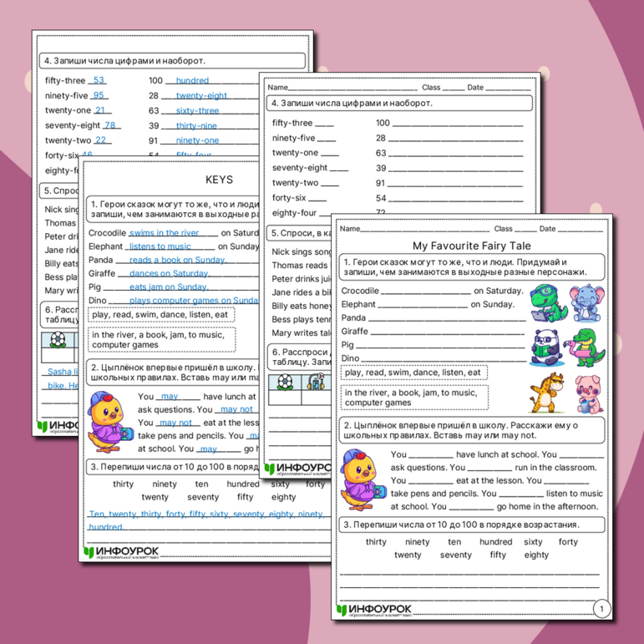Image resolution: width=644 pixels, height=644 pixels.
Task: Click the blue answer 'reads a book on Sunday.'
Action: (x=178, y=260)
